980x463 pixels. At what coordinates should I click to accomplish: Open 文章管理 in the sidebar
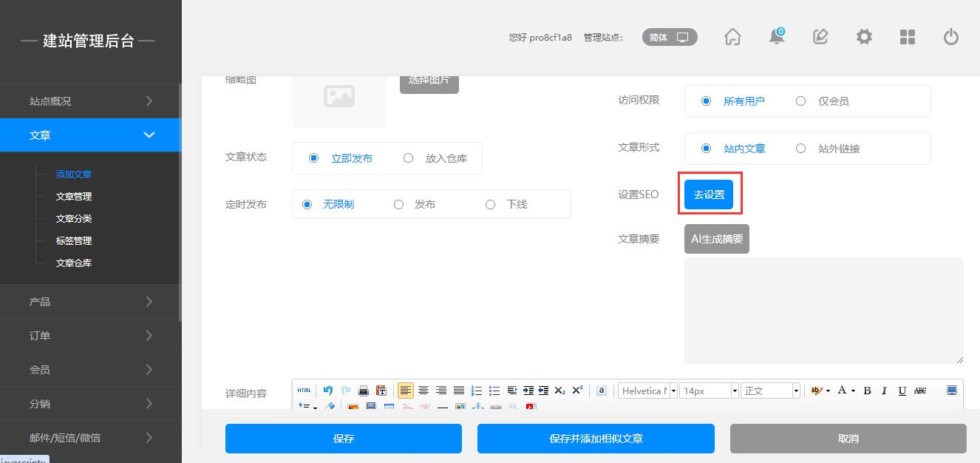coord(74,197)
